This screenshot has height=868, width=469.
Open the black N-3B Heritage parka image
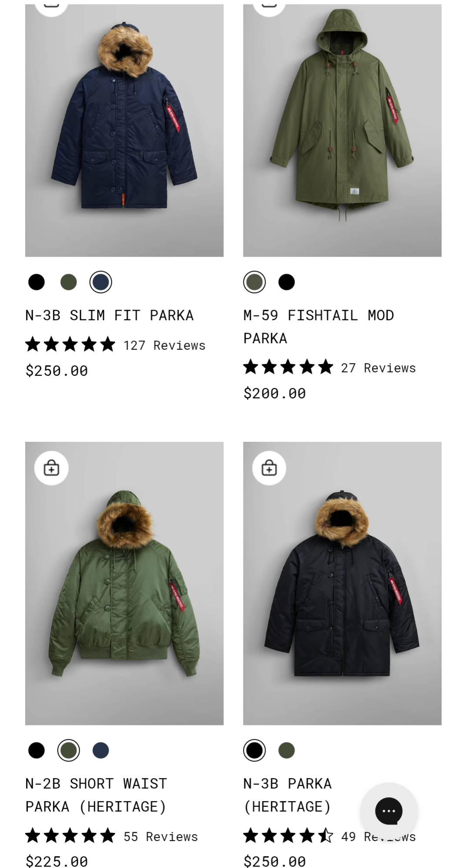pyautogui.click(x=342, y=583)
